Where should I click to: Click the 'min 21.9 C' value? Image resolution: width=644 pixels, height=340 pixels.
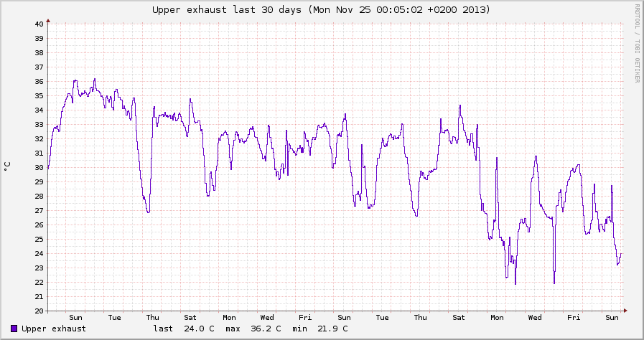320,329
